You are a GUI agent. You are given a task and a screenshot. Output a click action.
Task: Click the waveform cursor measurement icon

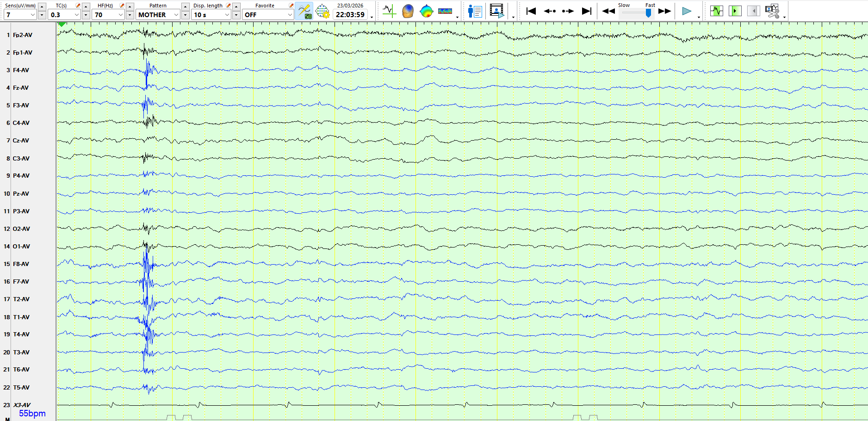pos(389,11)
